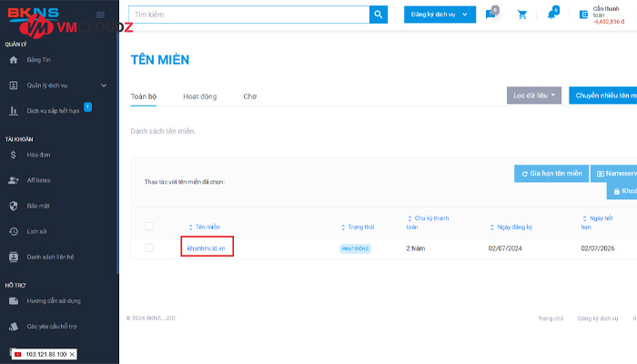Click Trang chủ footer link

(551, 318)
